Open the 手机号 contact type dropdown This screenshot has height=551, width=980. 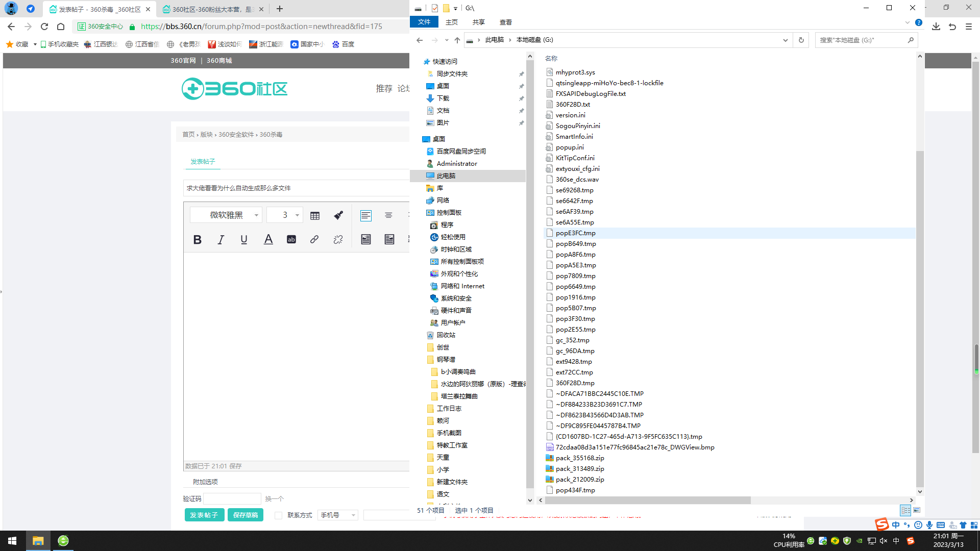tap(337, 515)
